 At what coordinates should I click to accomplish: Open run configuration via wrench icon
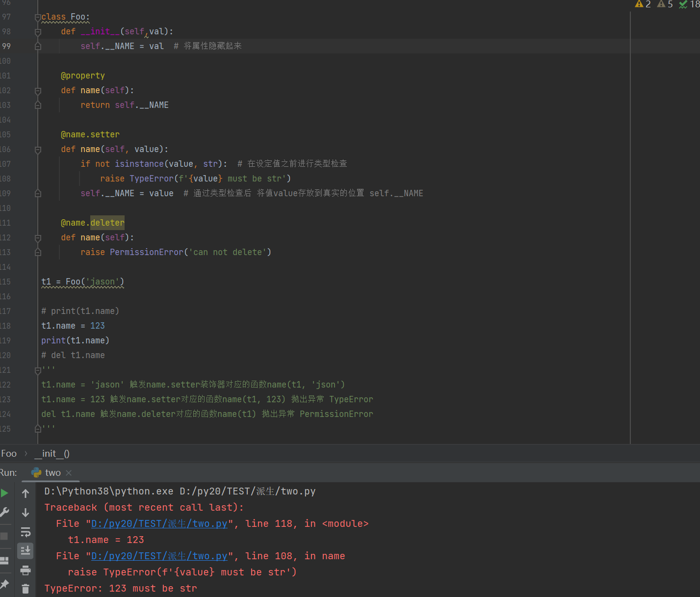4,512
